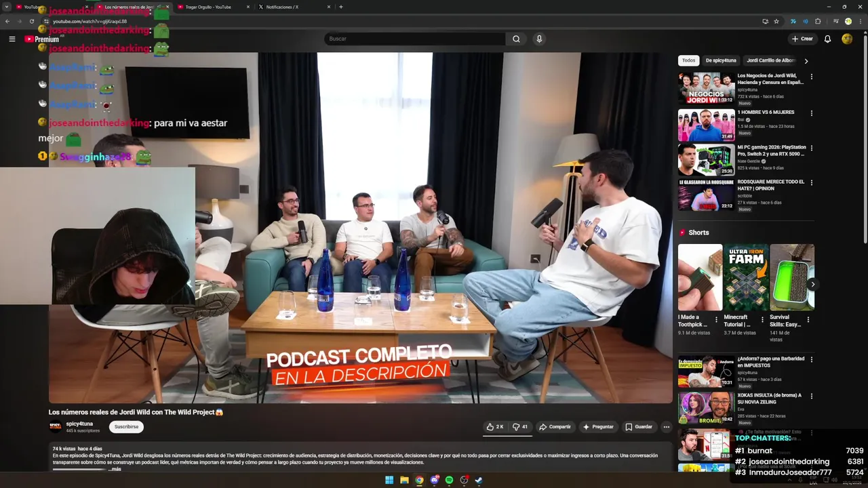Image resolution: width=868 pixels, height=488 pixels.
Task: Click the spicy4tuna channel under Los Negocios video
Action: pos(747,89)
